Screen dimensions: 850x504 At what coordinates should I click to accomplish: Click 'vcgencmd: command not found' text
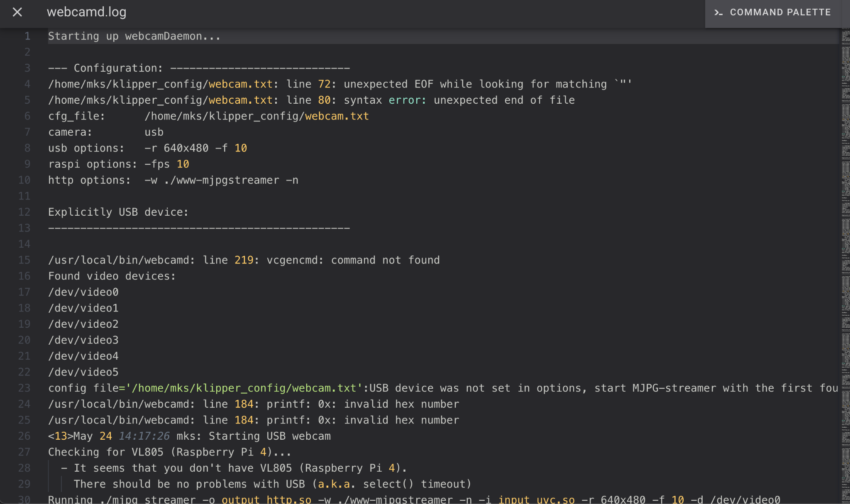[353, 260]
